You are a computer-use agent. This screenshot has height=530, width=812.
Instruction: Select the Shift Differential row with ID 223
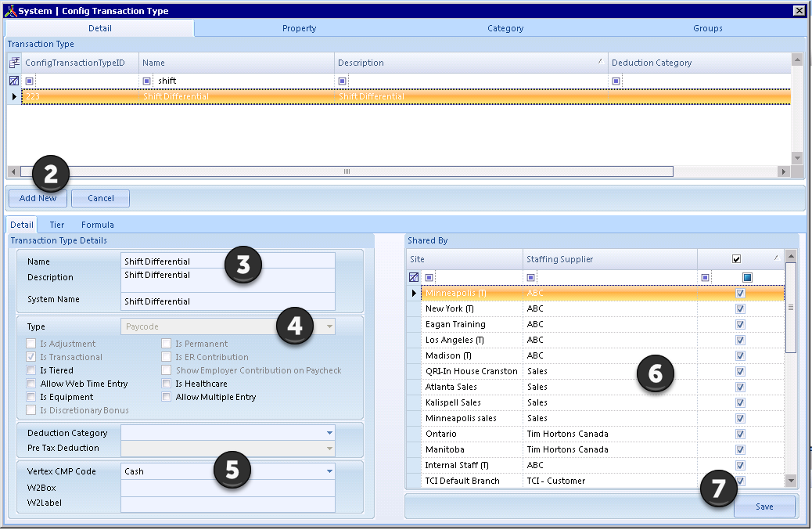[x=406, y=96]
